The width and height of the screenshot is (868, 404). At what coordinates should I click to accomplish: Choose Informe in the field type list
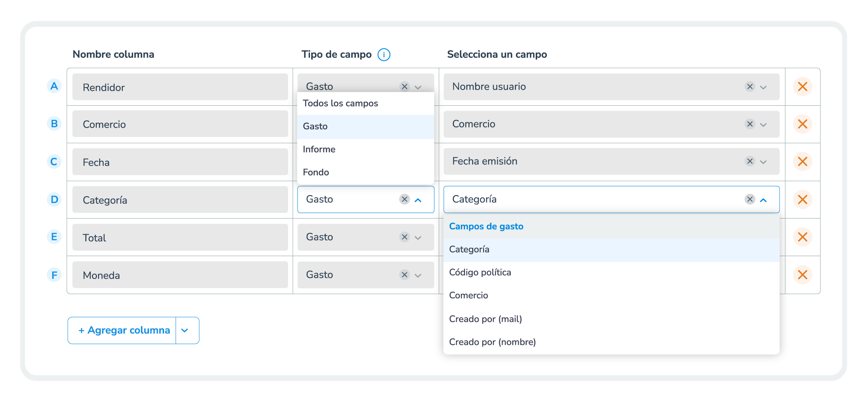(319, 149)
